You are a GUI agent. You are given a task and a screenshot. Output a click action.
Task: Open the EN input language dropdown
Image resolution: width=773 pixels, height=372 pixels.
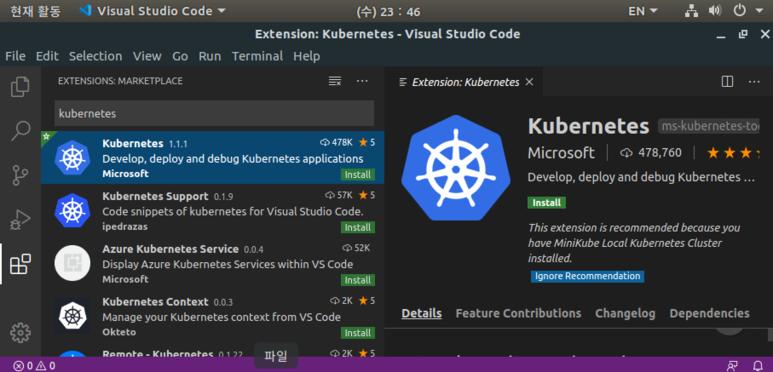pyautogui.click(x=642, y=11)
